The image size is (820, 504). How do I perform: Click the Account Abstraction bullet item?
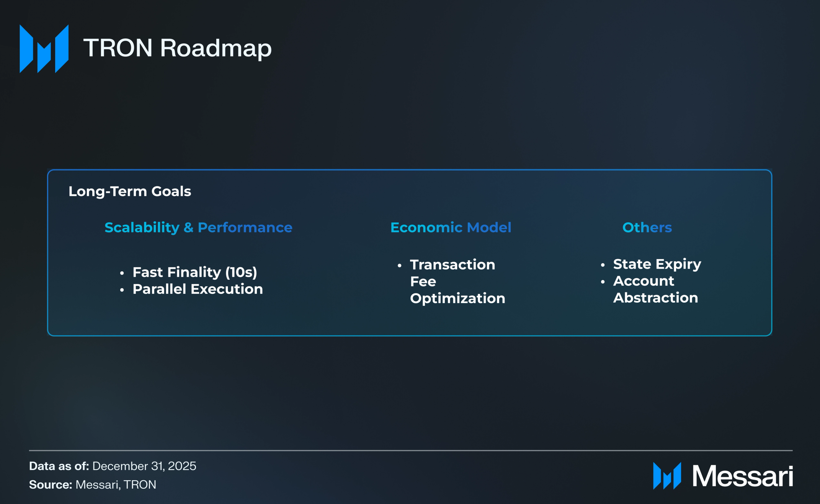(655, 289)
